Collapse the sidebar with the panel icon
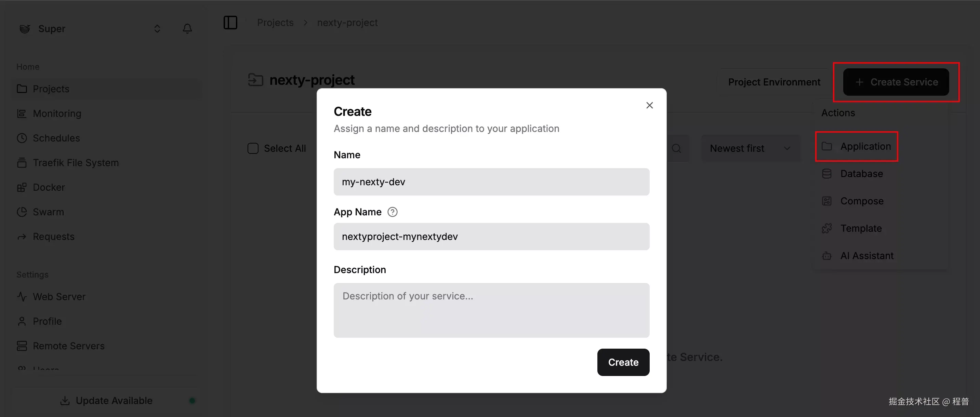 (x=230, y=23)
